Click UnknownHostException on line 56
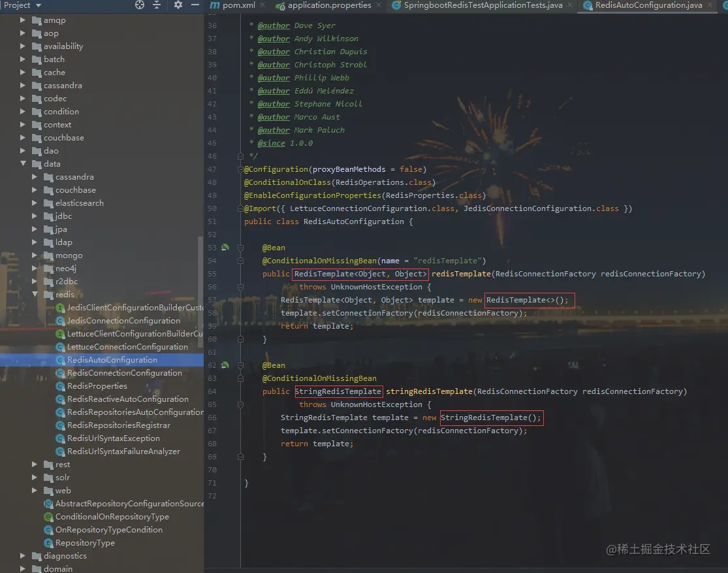This screenshot has height=573, width=728. pyautogui.click(x=377, y=287)
